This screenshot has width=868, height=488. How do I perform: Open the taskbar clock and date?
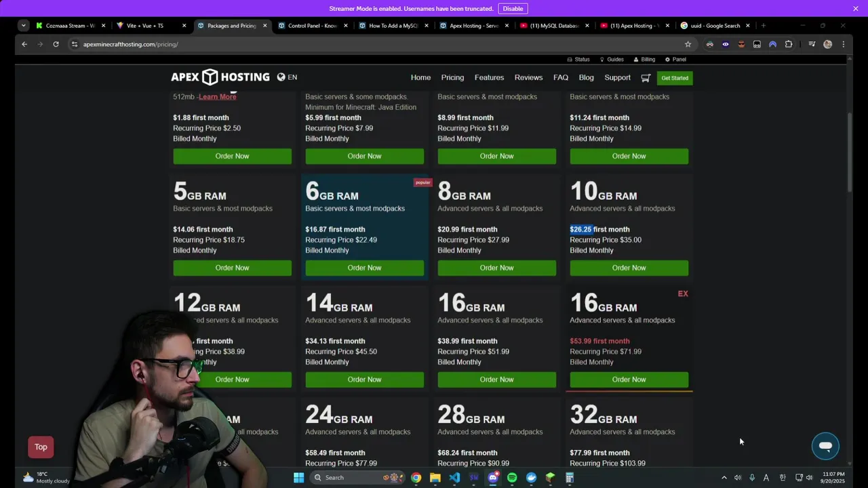click(833, 478)
